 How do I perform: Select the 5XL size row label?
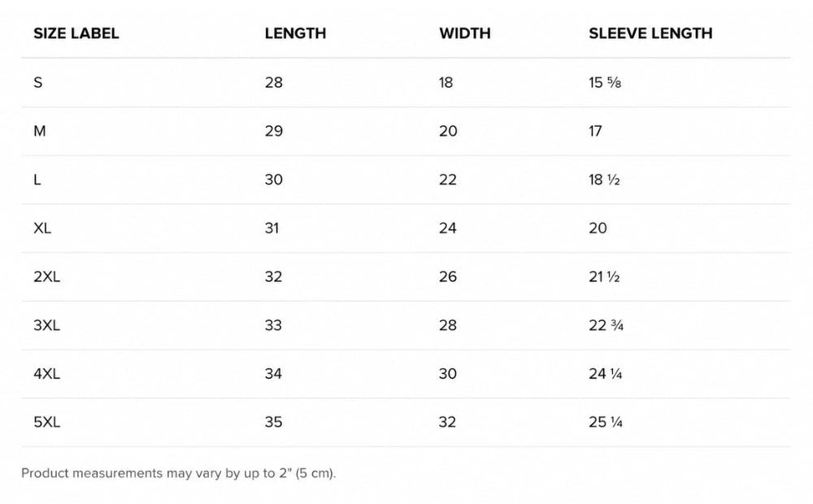pyautogui.click(x=46, y=423)
